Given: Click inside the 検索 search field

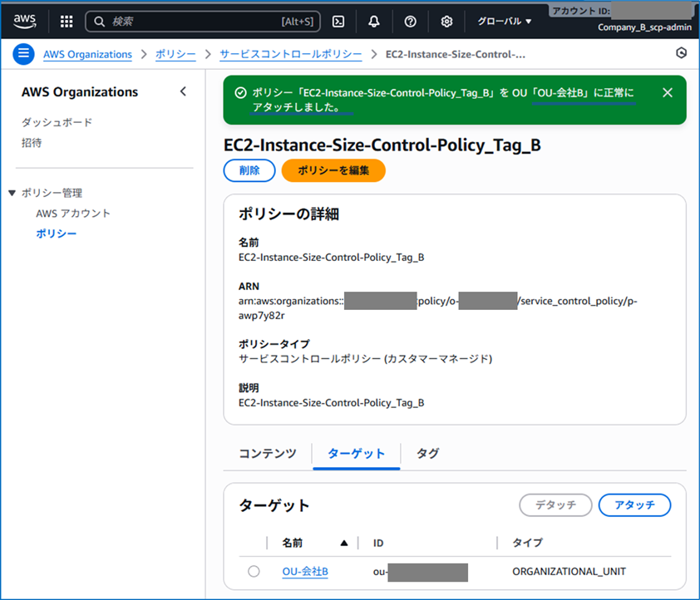Looking at the screenshot, I should (200, 22).
